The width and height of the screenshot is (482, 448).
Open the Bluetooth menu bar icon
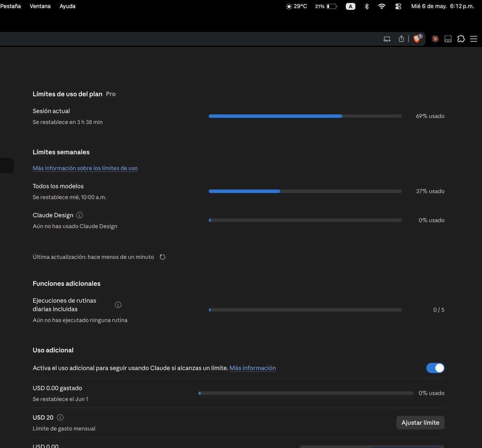(366, 6)
